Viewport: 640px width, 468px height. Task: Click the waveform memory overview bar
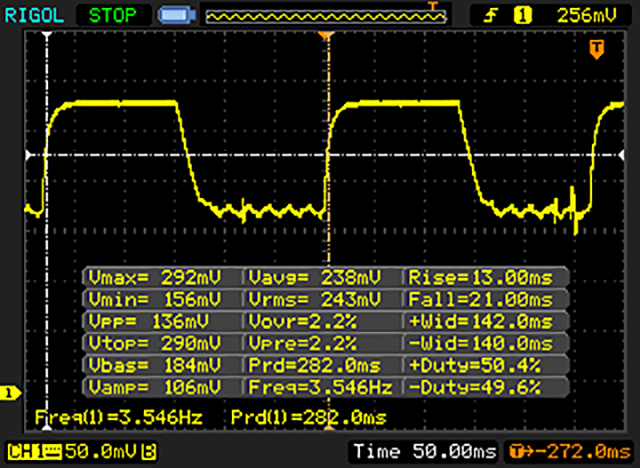[326, 16]
